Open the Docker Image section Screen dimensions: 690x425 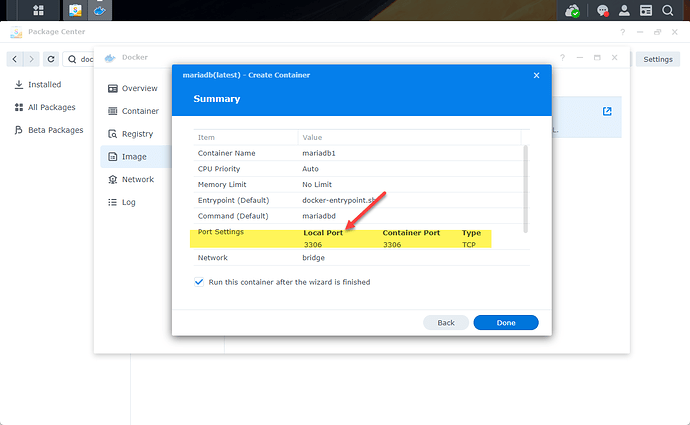(x=136, y=157)
